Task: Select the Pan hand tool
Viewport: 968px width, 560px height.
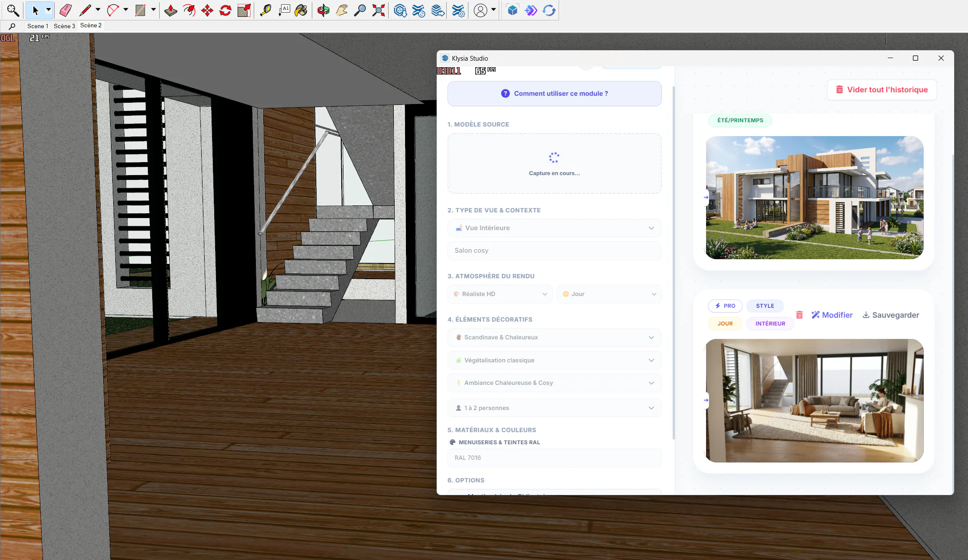Action: (342, 10)
